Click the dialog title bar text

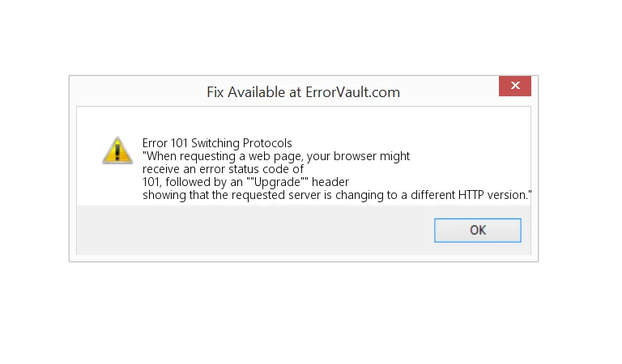303,92
